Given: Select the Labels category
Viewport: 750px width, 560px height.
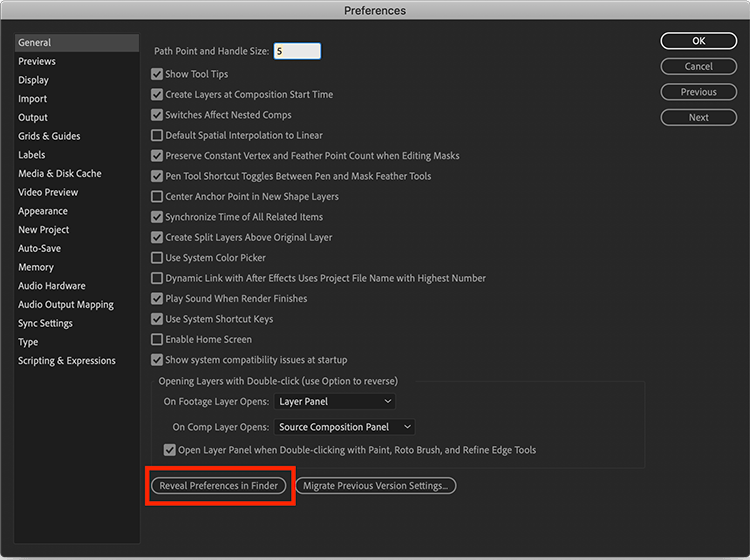Looking at the screenshot, I should pos(32,154).
